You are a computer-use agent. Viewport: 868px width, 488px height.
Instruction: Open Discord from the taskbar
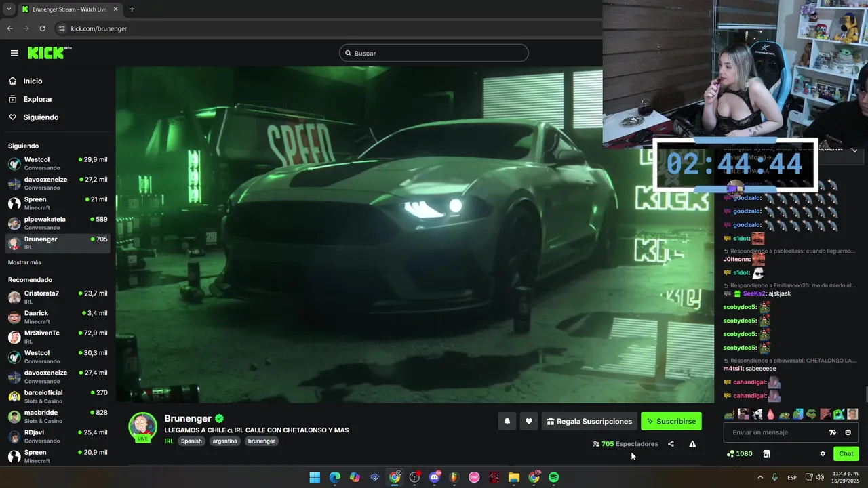click(435, 477)
